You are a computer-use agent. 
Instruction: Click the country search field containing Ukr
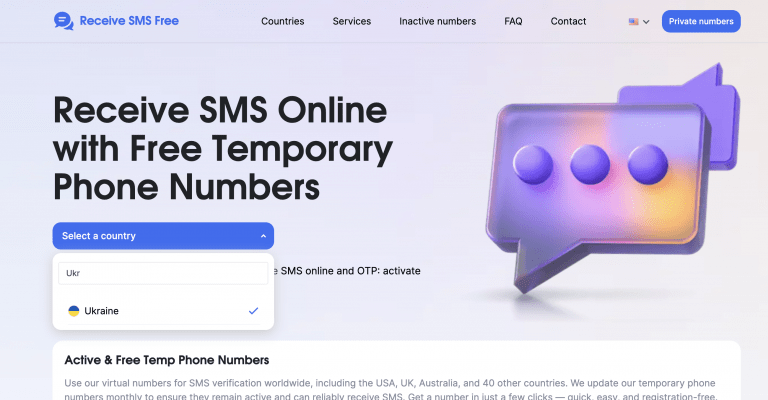tap(163, 273)
